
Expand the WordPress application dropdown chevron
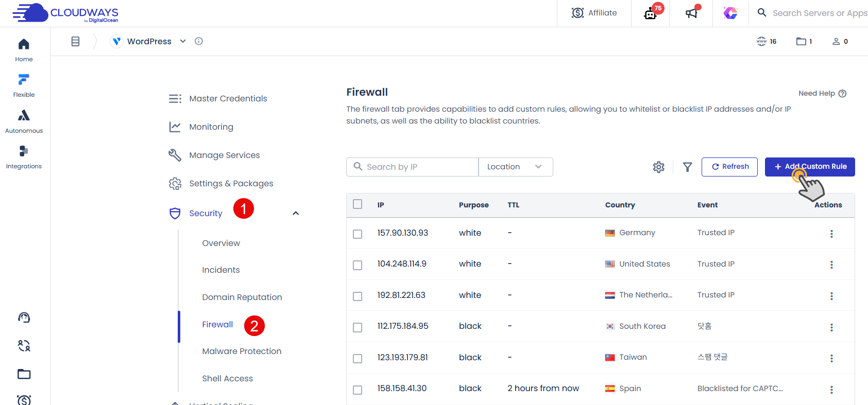coord(183,41)
